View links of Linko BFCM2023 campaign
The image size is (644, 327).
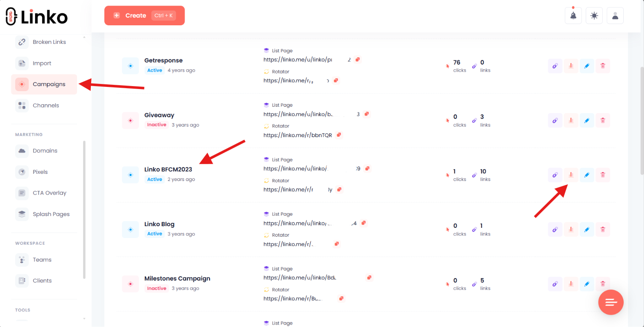[555, 175]
